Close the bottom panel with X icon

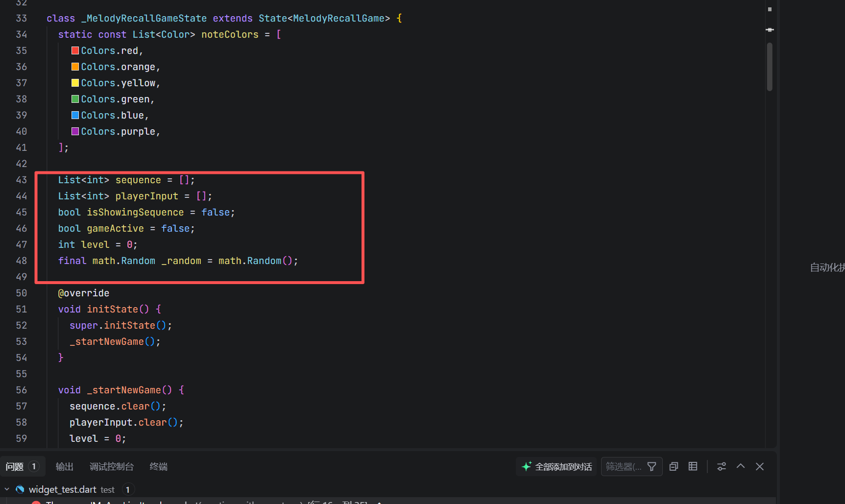click(x=760, y=467)
